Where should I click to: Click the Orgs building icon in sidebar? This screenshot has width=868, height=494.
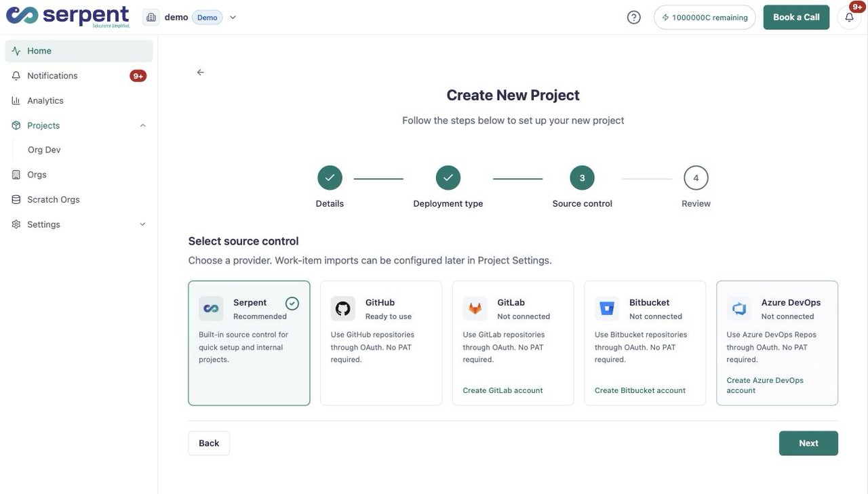pos(16,175)
